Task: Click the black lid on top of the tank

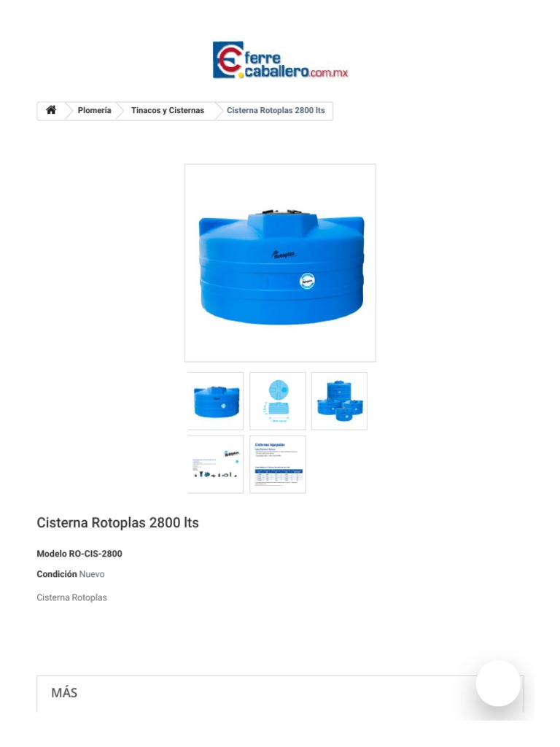Action: (282, 212)
